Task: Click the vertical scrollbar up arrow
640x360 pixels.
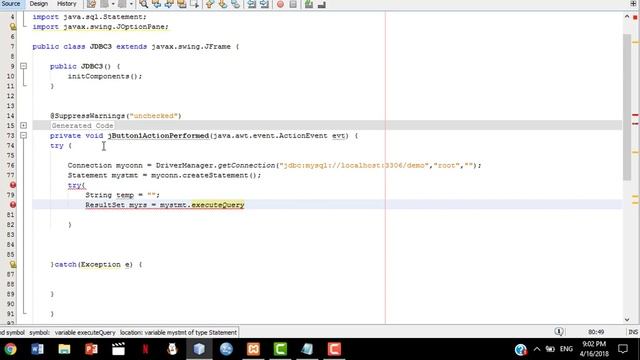Action: click(627, 16)
